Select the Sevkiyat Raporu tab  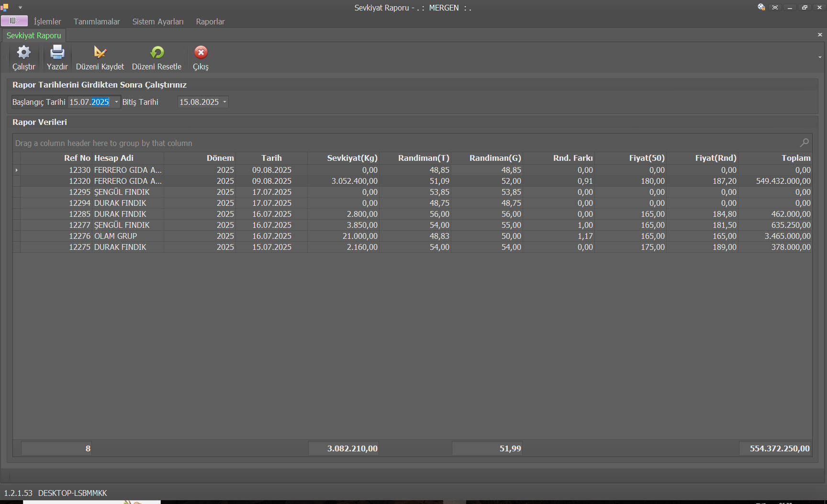coord(34,35)
